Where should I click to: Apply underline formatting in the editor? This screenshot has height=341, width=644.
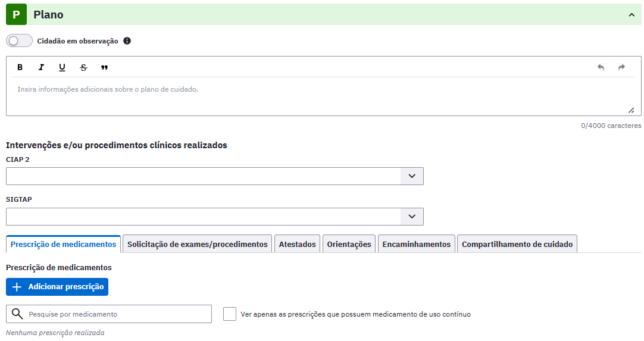[x=62, y=67]
